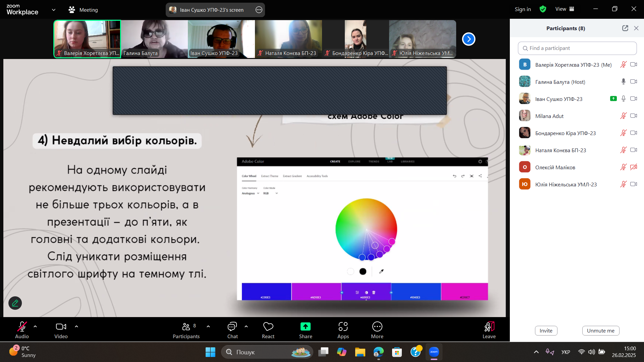The image size is (644, 362).
Task: Open the React emoji menu
Action: point(268,330)
